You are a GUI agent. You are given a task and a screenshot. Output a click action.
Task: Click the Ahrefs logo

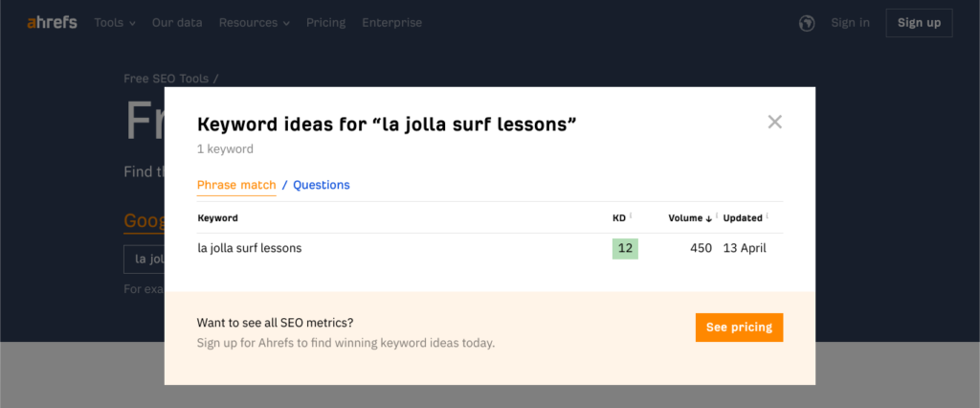52,22
